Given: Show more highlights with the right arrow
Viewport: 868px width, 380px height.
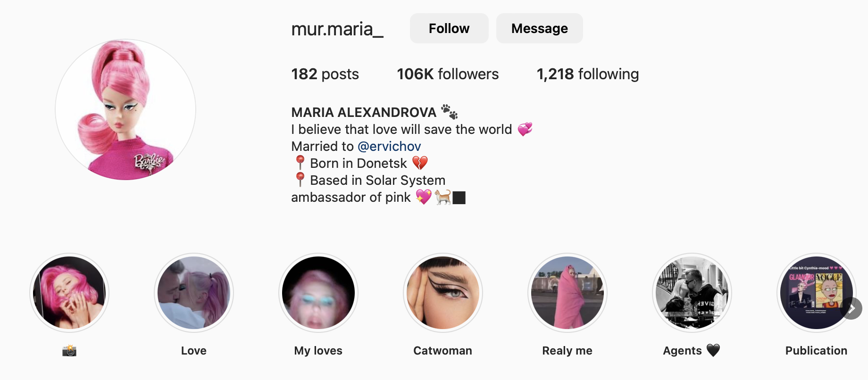Looking at the screenshot, I should point(851,308).
